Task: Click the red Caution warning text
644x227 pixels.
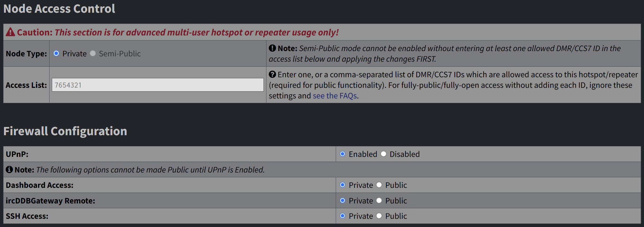Action: [178, 32]
